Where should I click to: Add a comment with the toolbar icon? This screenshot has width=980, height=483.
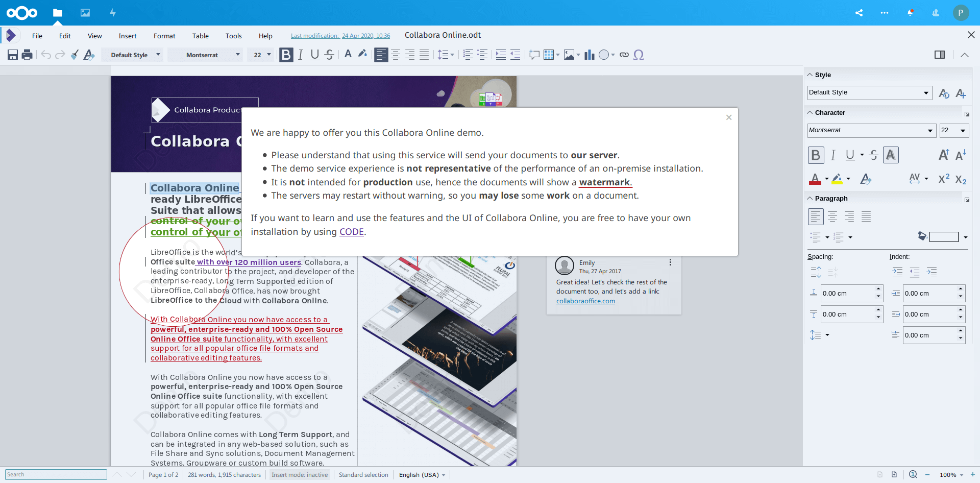click(534, 55)
